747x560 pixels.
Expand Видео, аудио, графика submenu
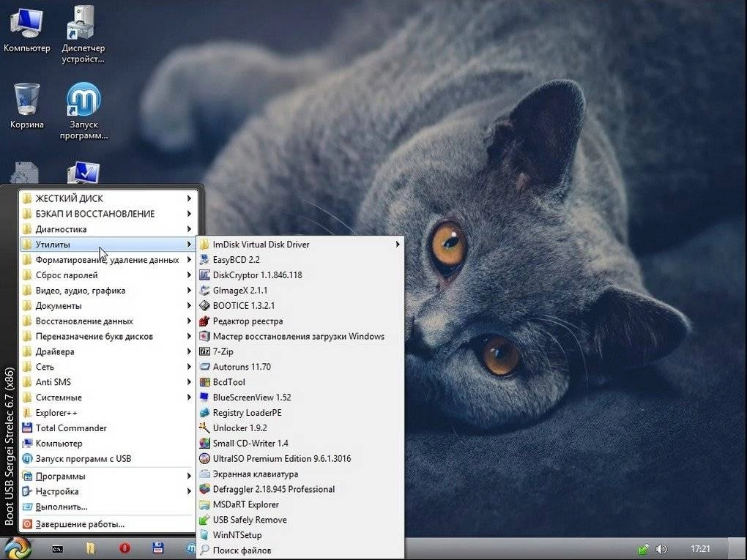107,290
